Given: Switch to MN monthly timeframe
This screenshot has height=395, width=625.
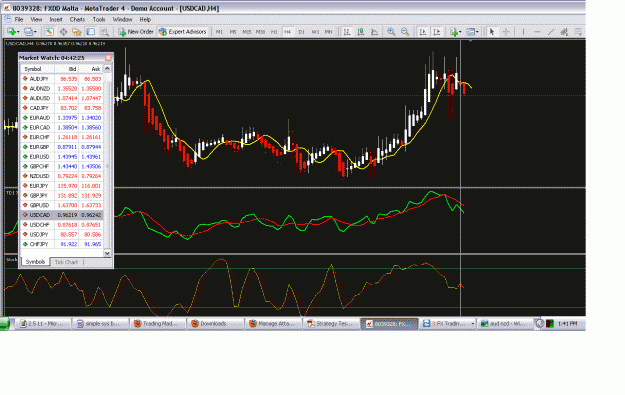Looking at the screenshot, I should pos(328,32).
